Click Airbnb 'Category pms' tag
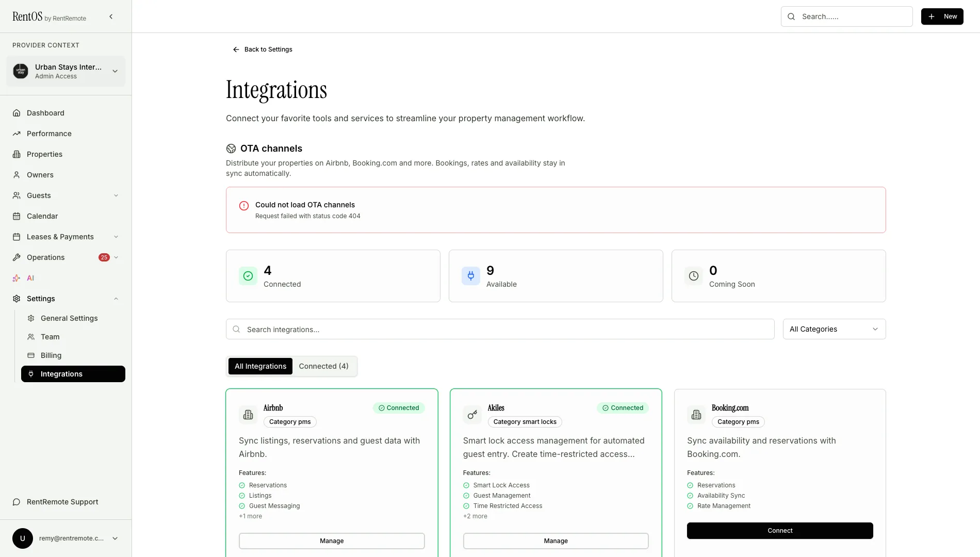This screenshot has width=980, height=557. (290, 422)
